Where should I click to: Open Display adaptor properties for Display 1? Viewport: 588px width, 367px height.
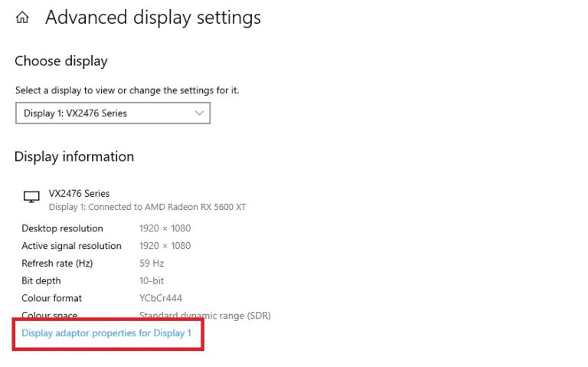pyautogui.click(x=106, y=333)
